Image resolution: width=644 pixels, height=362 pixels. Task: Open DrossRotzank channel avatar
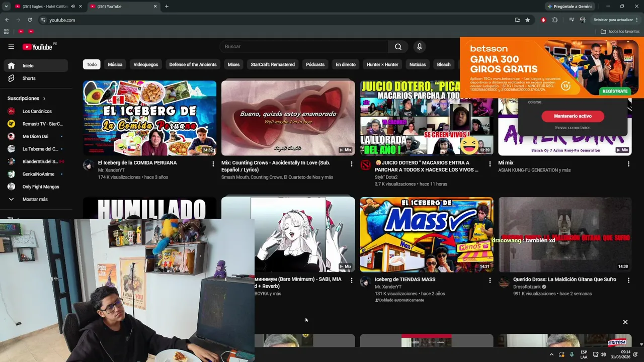point(504,282)
